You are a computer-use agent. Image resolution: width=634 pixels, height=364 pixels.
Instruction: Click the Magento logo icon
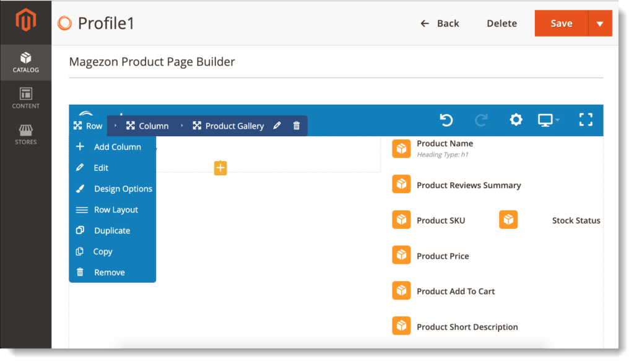(x=26, y=20)
